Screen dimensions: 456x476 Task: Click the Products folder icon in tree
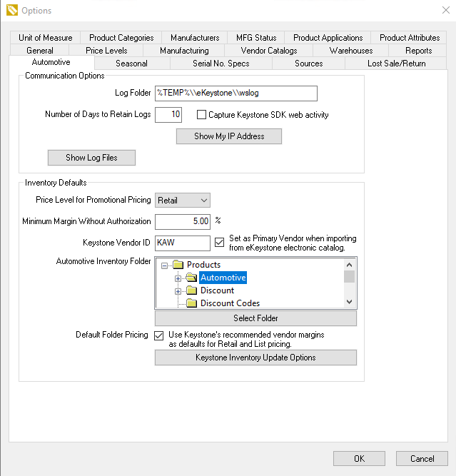tap(178, 265)
